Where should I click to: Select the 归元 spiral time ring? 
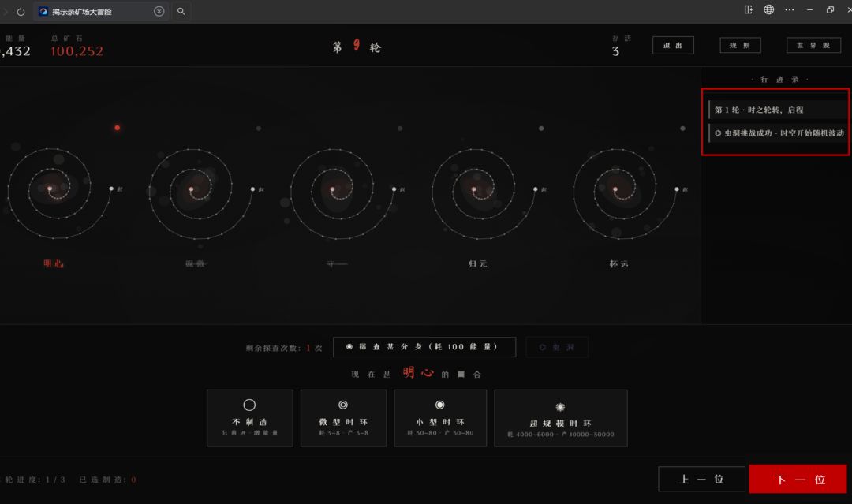[x=483, y=192]
